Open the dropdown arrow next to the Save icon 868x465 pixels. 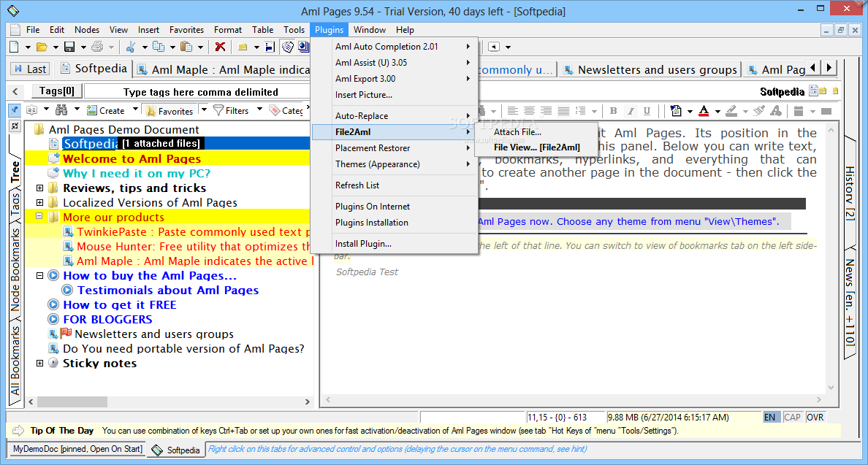point(83,47)
